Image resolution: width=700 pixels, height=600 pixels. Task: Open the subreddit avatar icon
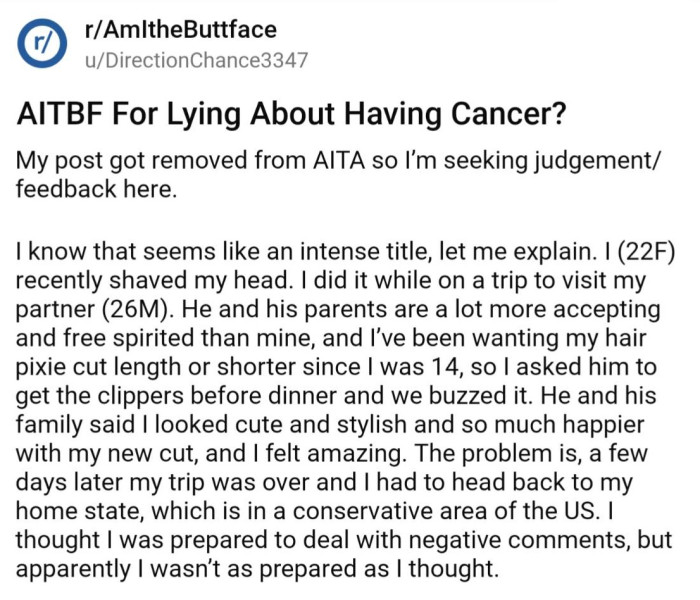(42, 43)
